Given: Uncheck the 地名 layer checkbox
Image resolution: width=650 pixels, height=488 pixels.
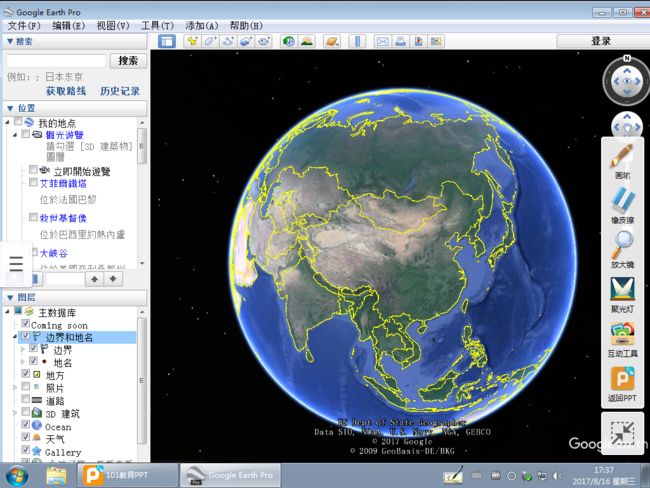Looking at the screenshot, I should coord(33,361).
